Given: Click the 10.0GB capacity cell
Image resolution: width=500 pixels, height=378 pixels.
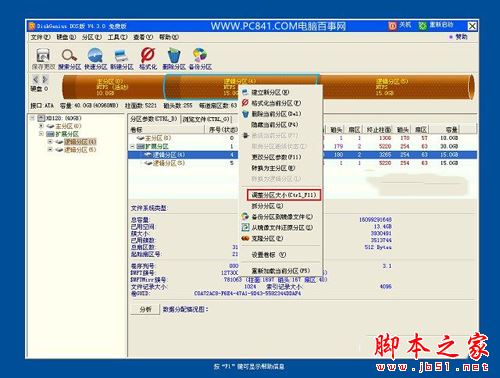Looking at the screenshot, I should pos(449,138).
